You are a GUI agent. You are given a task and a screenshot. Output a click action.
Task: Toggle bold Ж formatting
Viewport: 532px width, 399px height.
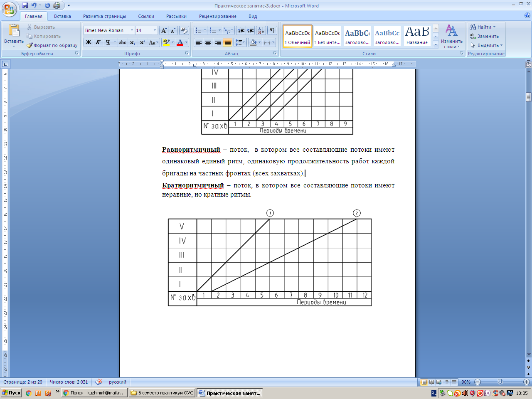tap(89, 42)
